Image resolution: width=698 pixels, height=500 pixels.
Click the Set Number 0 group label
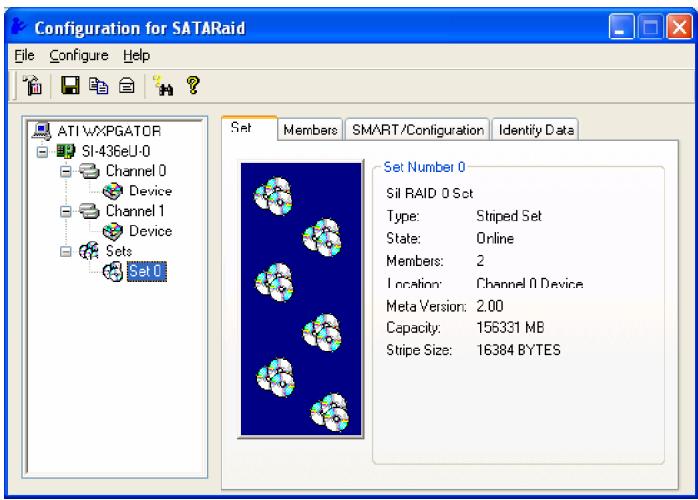[x=424, y=167]
